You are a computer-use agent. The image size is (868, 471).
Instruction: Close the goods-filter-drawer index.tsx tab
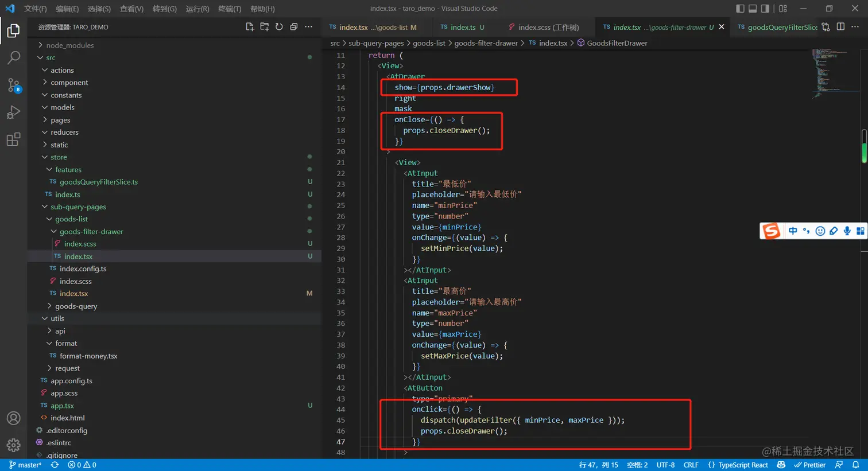coord(722,27)
